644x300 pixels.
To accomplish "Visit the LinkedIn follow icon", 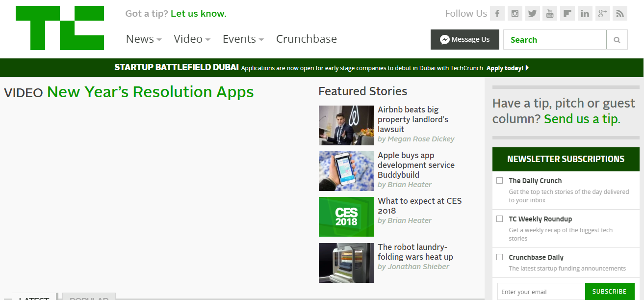I will [585, 13].
